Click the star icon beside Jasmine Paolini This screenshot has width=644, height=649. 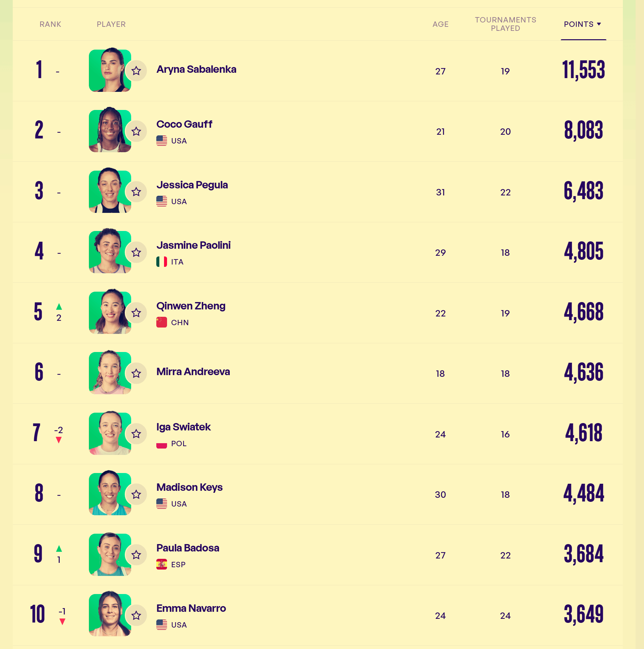[136, 252]
